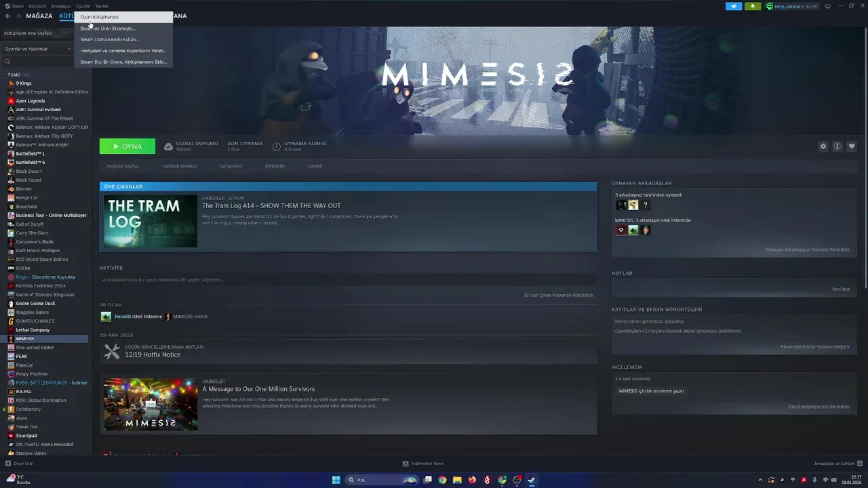Click the game info icon
The height and width of the screenshot is (488, 868).
click(x=837, y=146)
